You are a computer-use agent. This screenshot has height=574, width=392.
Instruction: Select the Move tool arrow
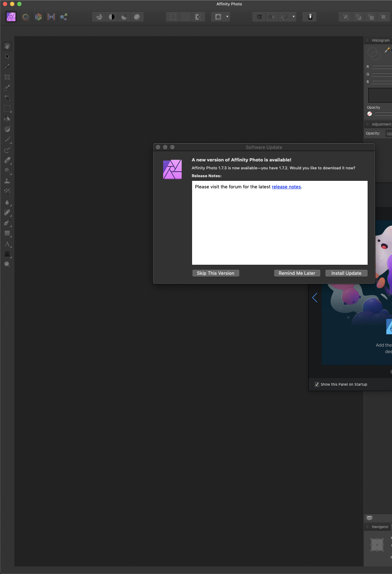[7, 56]
